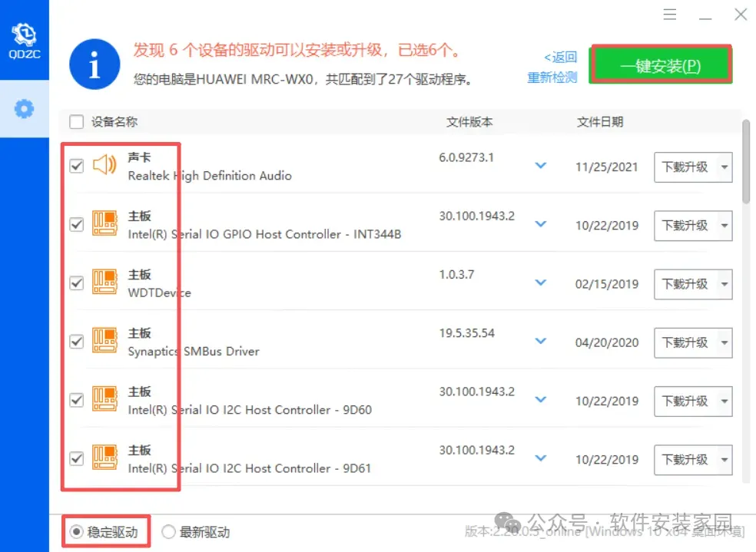Click the date 11/25/2021

(606, 167)
